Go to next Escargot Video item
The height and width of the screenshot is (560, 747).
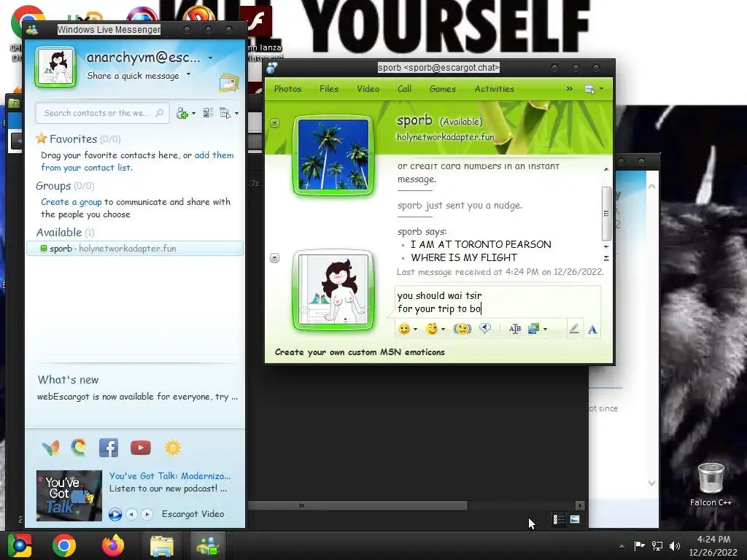(147, 514)
